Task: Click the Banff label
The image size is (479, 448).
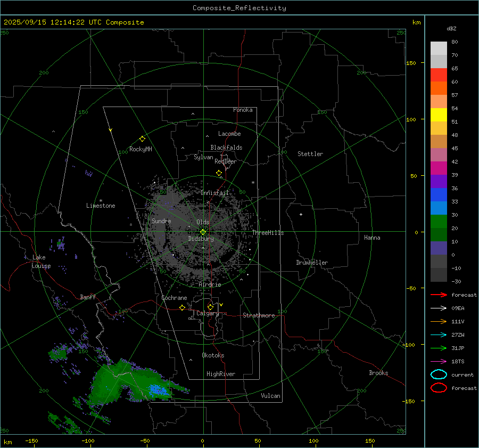Action: [88, 297]
